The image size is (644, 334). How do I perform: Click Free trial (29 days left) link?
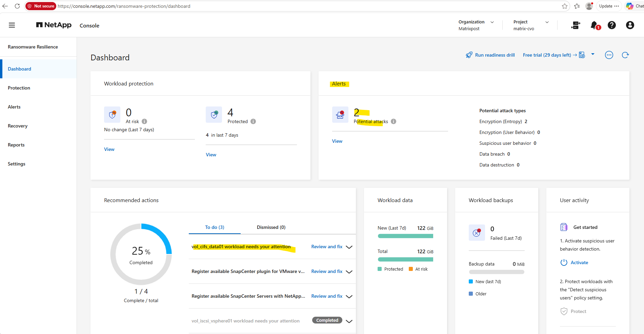point(547,55)
